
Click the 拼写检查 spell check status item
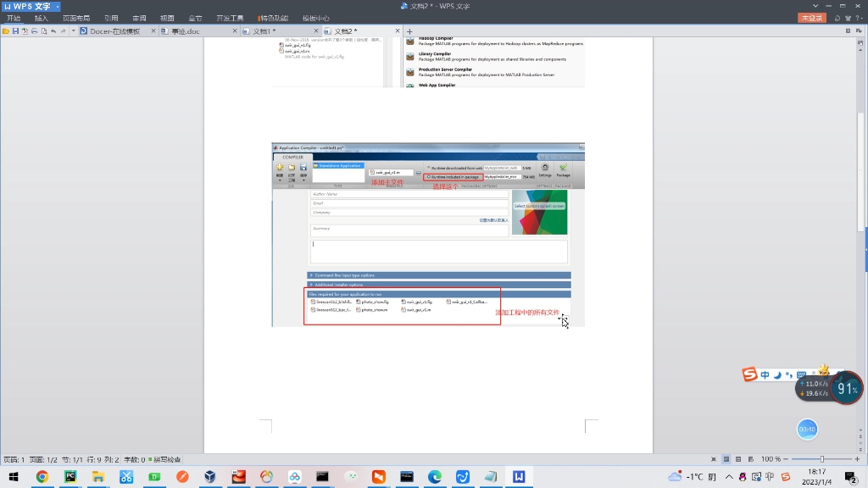click(x=164, y=460)
